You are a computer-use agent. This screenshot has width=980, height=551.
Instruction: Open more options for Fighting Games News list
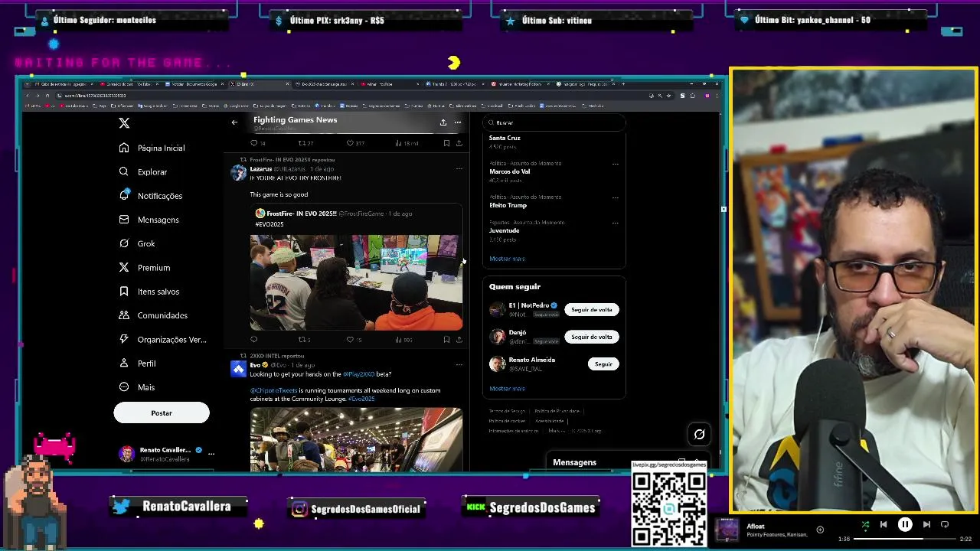[x=458, y=122]
